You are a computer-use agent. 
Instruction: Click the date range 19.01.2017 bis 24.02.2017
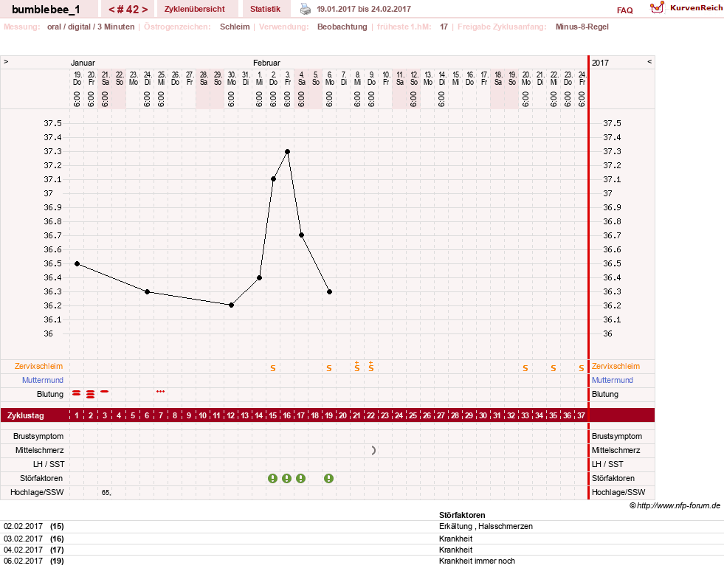[x=363, y=9]
